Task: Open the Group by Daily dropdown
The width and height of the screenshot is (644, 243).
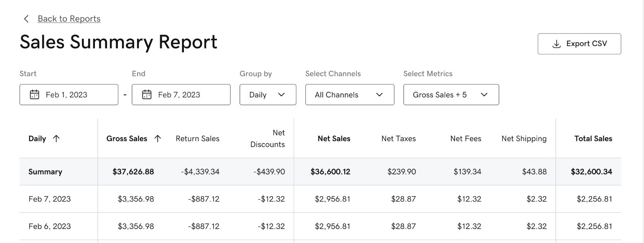Action: click(x=267, y=95)
